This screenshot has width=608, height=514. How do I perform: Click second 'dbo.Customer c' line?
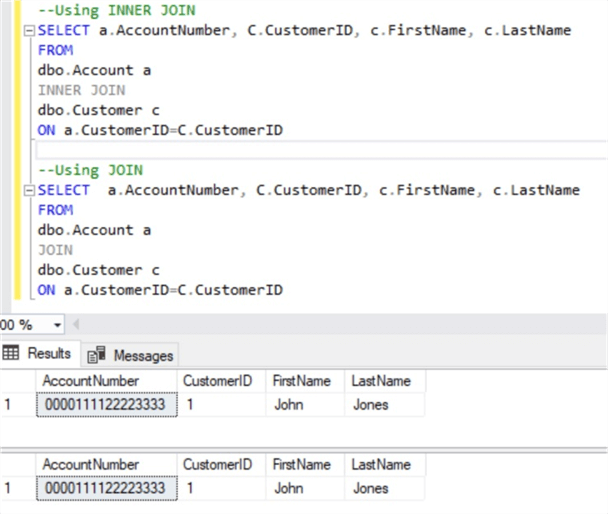[x=98, y=270]
